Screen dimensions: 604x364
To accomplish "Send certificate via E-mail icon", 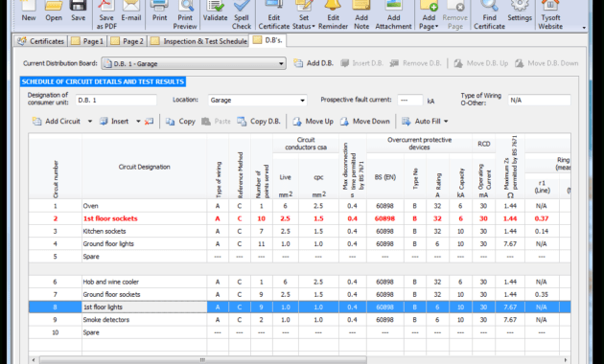I will tap(131, 11).
